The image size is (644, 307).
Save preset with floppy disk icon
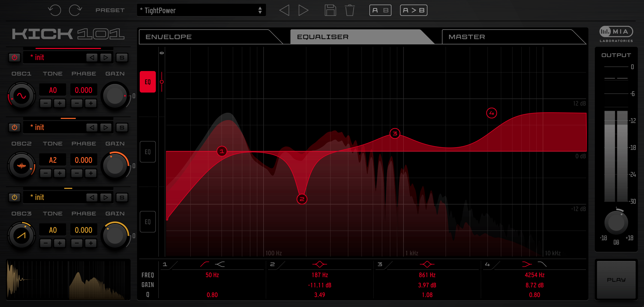[x=330, y=10]
